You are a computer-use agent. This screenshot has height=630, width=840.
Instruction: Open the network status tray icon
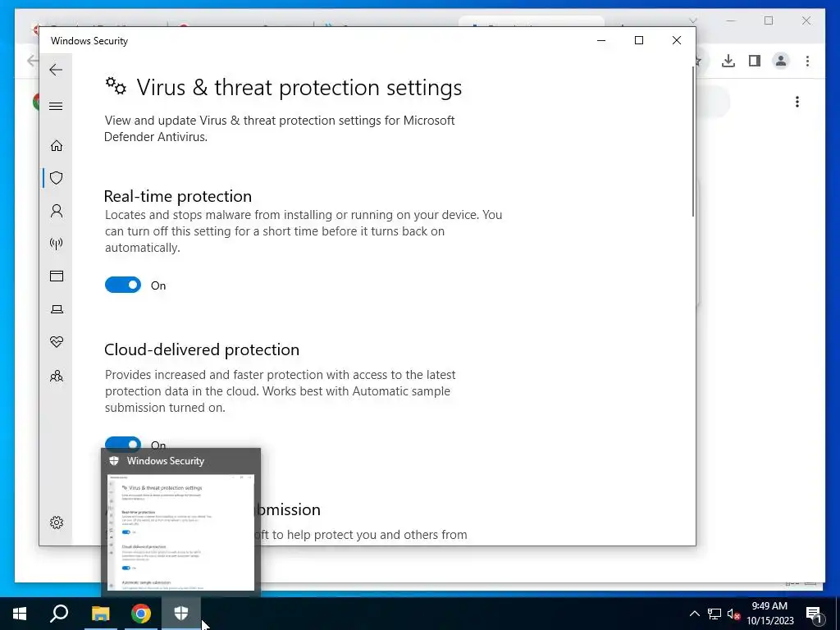(x=714, y=614)
